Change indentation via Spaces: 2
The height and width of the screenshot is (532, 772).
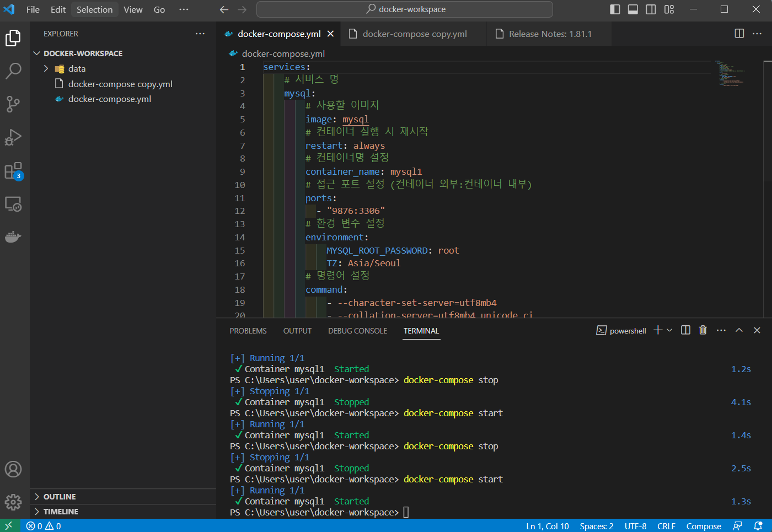(x=597, y=526)
